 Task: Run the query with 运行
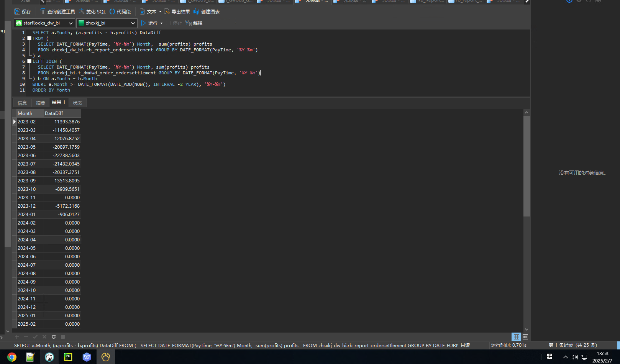149,23
